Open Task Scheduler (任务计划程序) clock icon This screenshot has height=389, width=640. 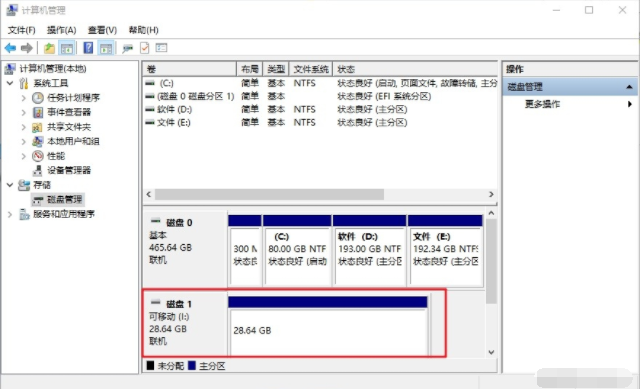pyautogui.click(x=38, y=98)
